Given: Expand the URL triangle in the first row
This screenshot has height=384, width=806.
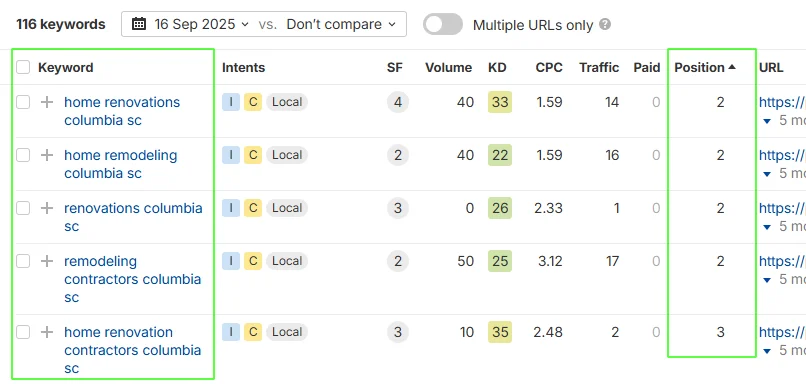Looking at the screenshot, I should (x=767, y=121).
